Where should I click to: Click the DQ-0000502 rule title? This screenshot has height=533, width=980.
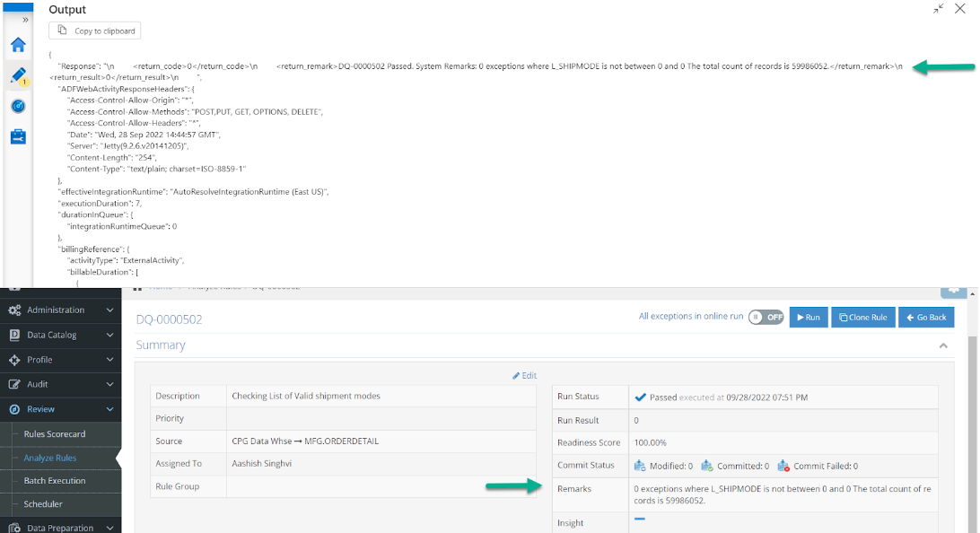tap(170, 319)
